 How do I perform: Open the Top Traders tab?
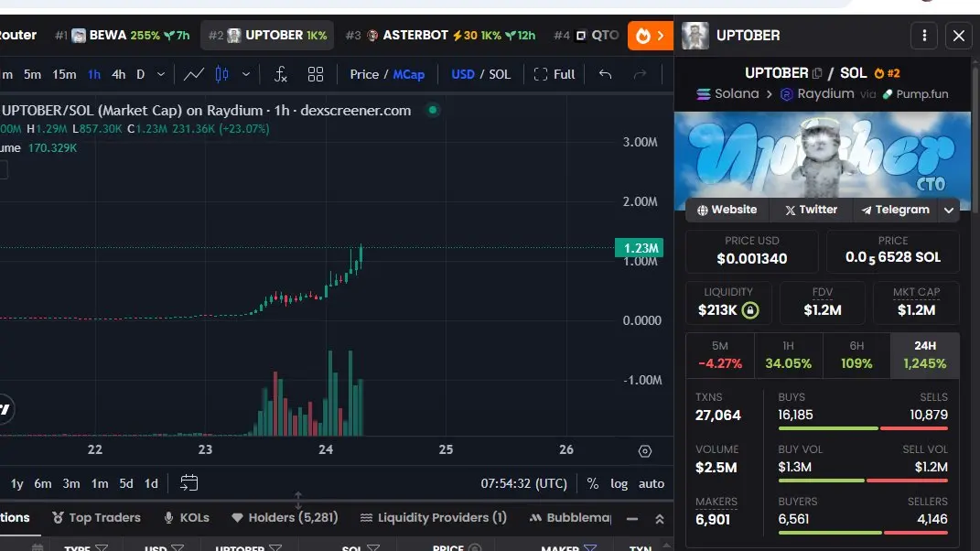[96, 518]
